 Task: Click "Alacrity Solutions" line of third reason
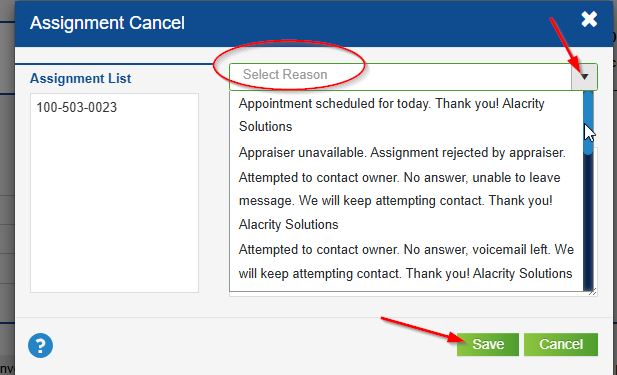(x=288, y=224)
